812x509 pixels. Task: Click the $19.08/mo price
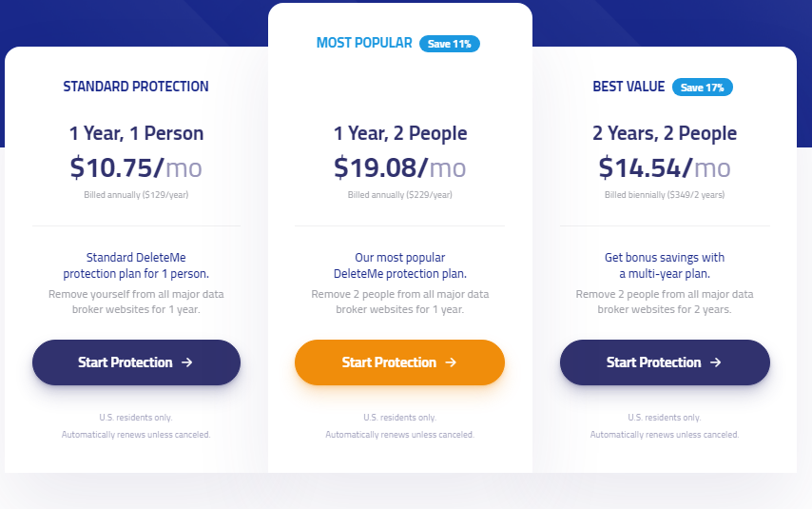[399, 167]
